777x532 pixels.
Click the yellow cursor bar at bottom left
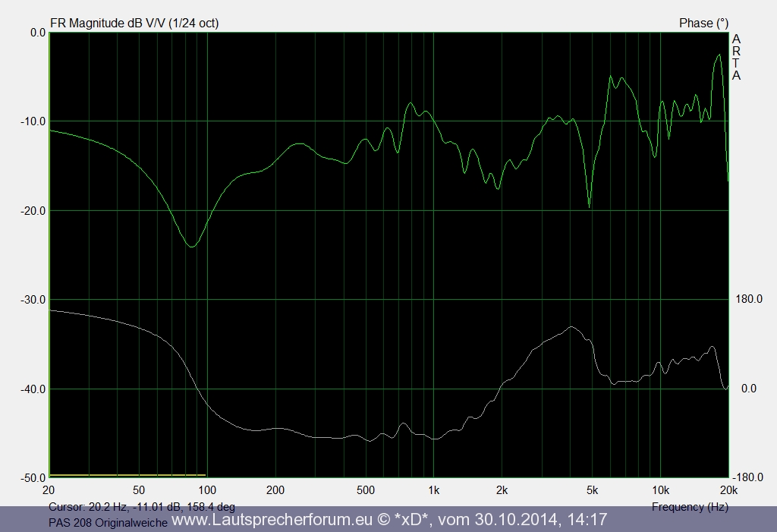[127, 475]
